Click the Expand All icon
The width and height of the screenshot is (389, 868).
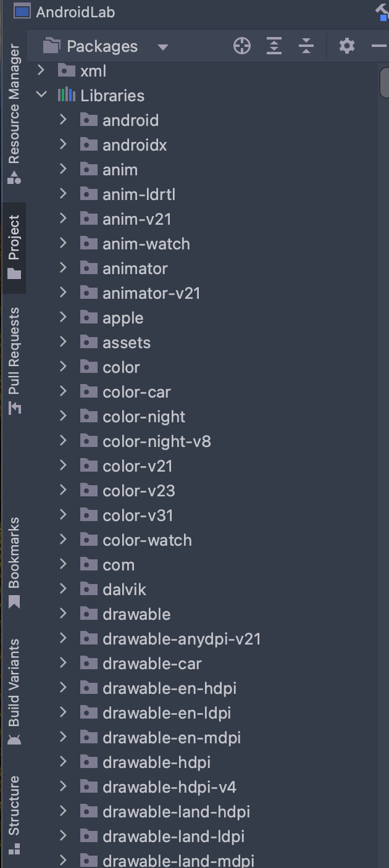274,46
